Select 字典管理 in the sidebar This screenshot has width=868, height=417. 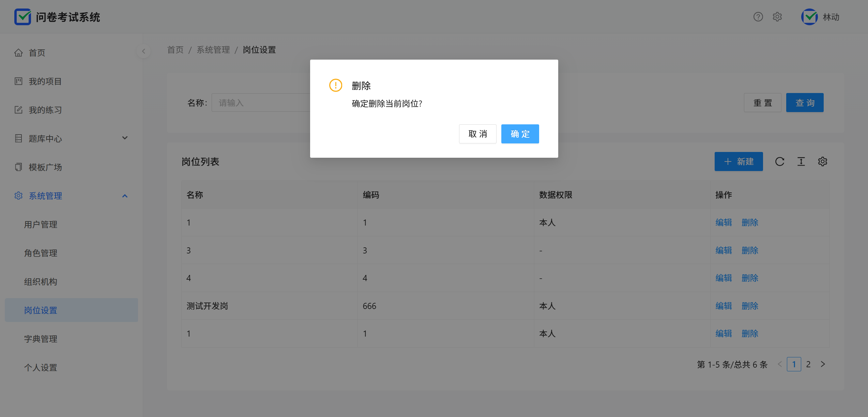pos(41,339)
